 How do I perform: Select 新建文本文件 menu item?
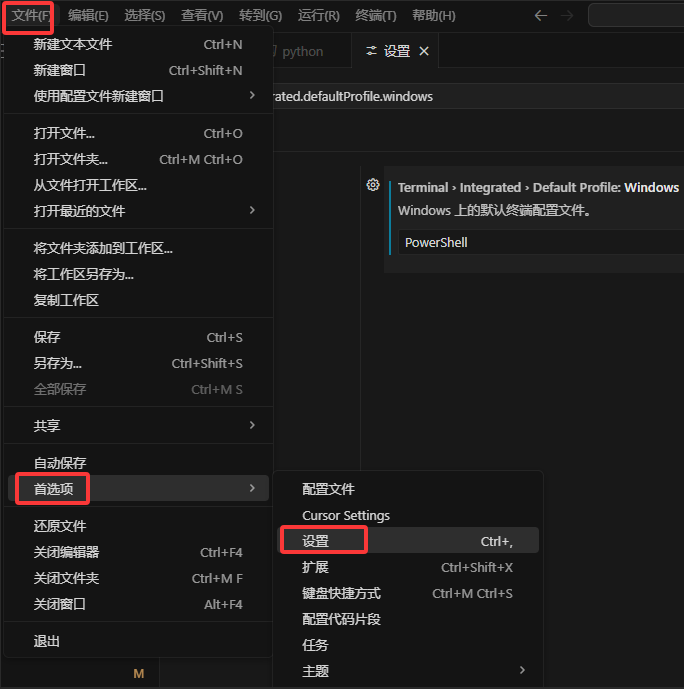138,44
